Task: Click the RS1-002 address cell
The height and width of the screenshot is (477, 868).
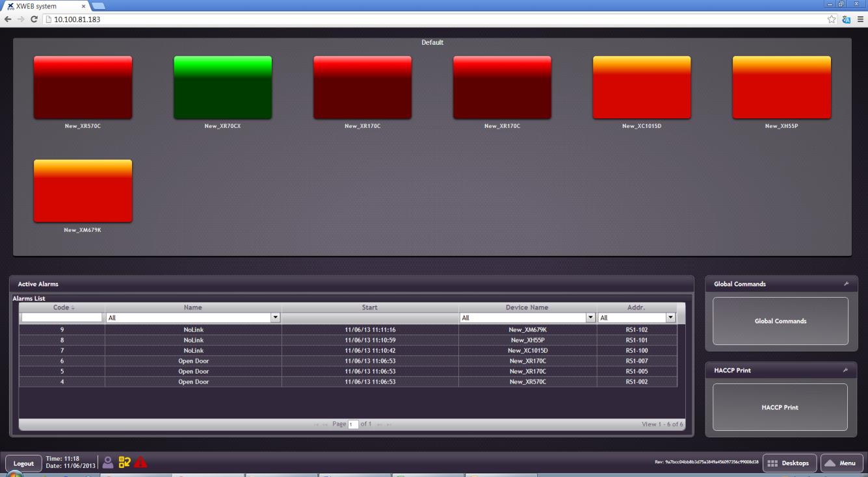Action: pyautogui.click(x=637, y=381)
